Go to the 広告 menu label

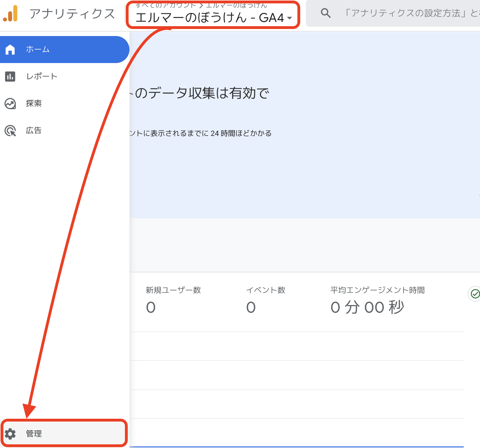click(x=34, y=131)
